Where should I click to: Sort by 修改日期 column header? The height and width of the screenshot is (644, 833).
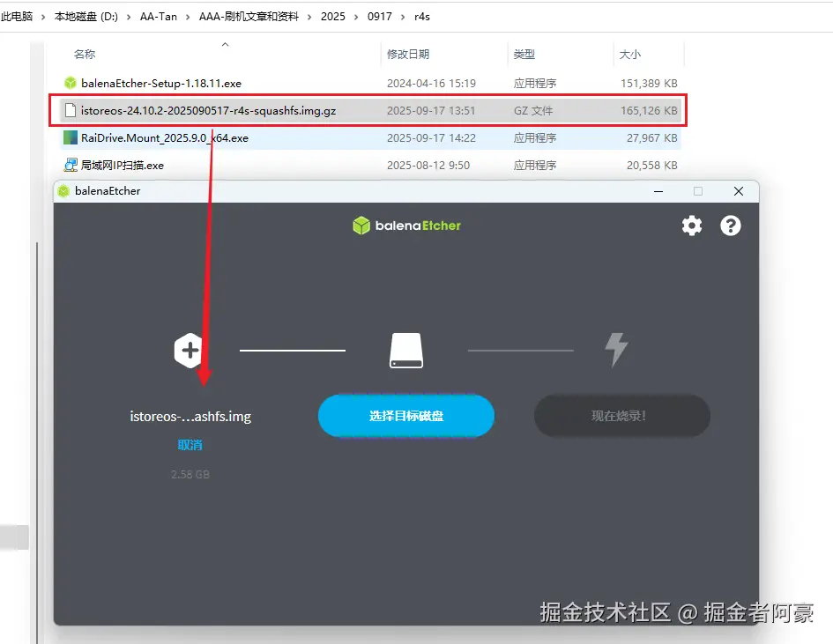coord(408,54)
